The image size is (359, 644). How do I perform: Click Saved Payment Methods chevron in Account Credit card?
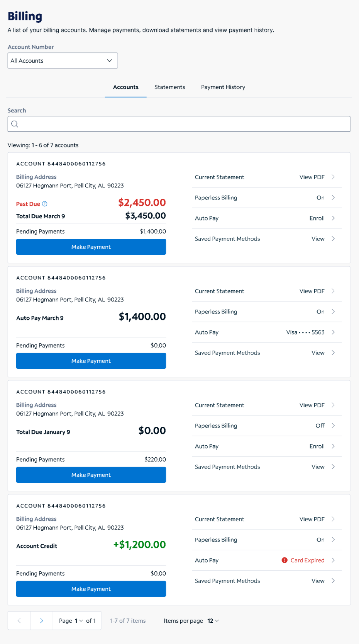click(333, 581)
